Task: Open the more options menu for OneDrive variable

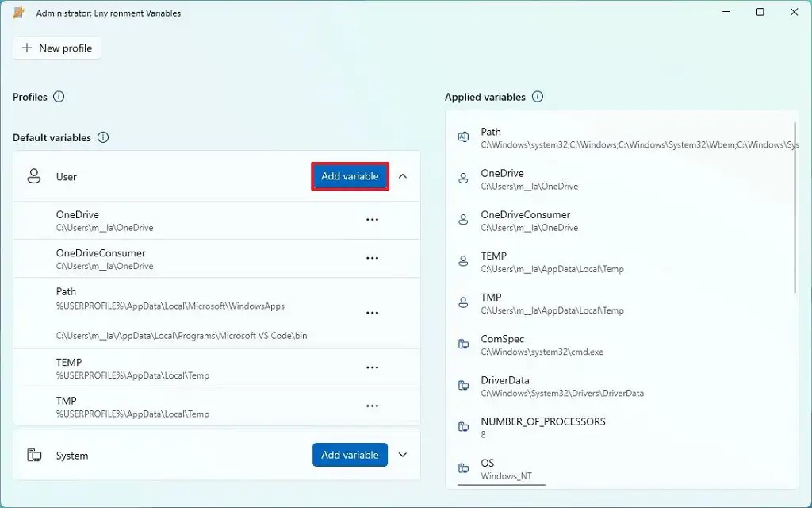Action: tap(373, 220)
